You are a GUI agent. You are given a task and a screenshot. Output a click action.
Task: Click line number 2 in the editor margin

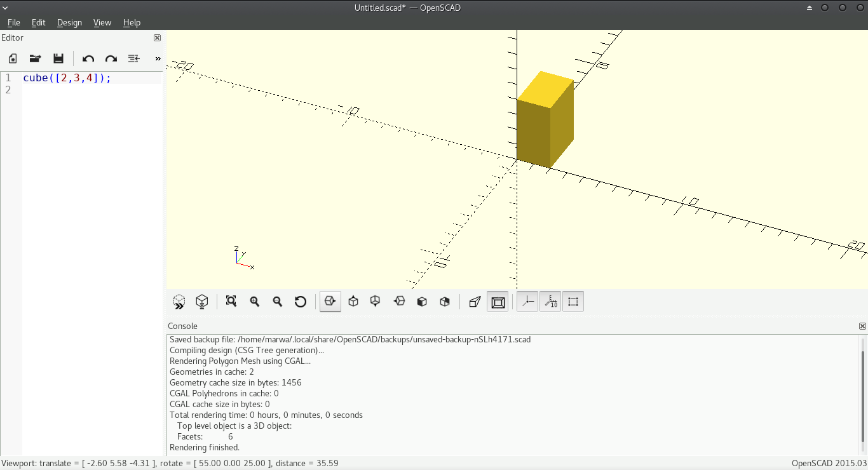(8, 90)
